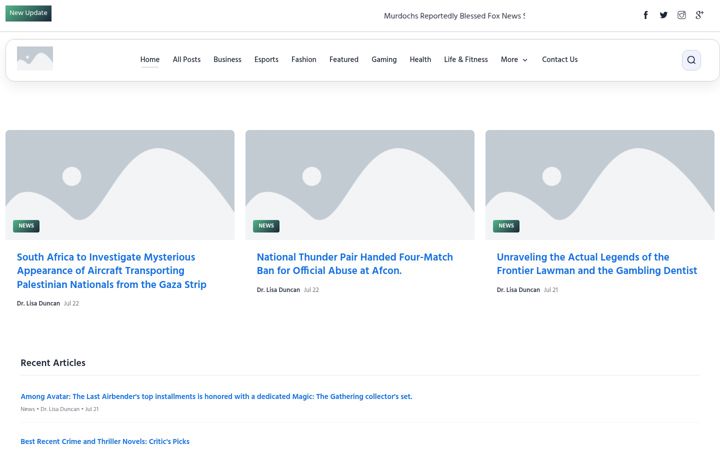Click the NEWS tag on Frontier Lawman card

pyautogui.click(x=506, y=226)
